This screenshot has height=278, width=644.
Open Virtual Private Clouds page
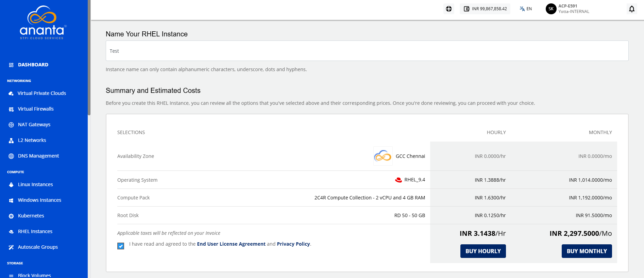42,93
